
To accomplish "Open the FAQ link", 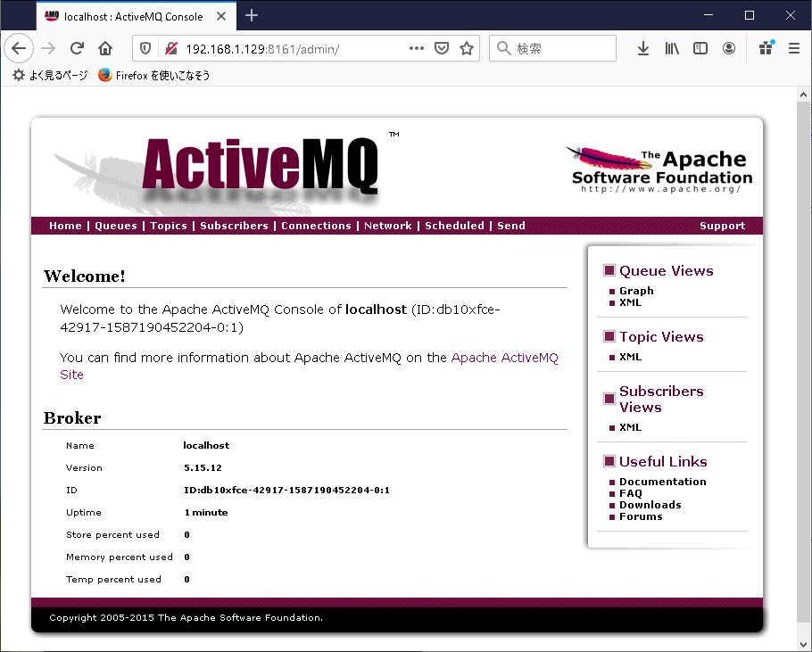I will pos(631,493).
